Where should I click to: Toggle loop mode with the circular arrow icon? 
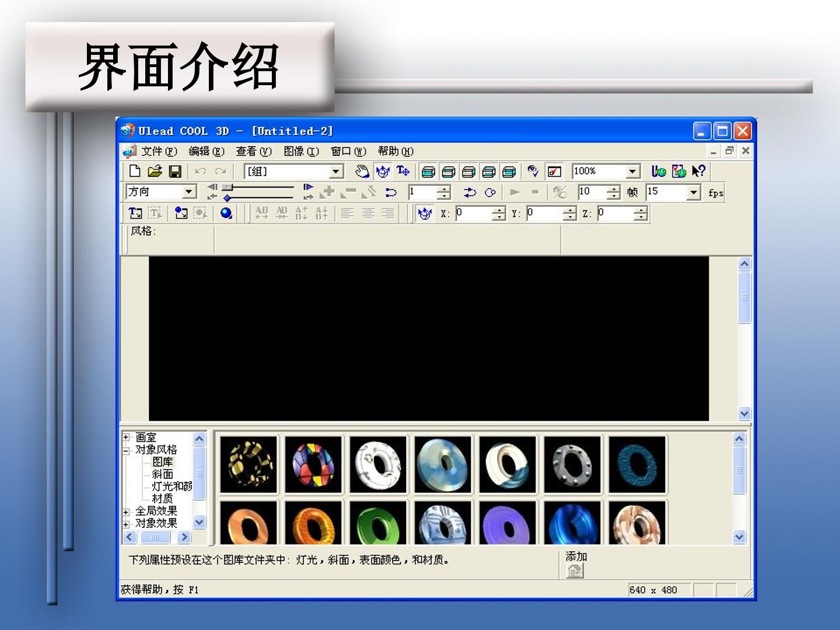click(x=490, y=192)
